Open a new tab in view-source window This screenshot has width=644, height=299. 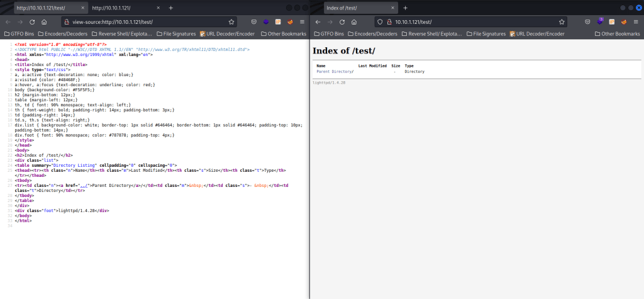[170, 7]
